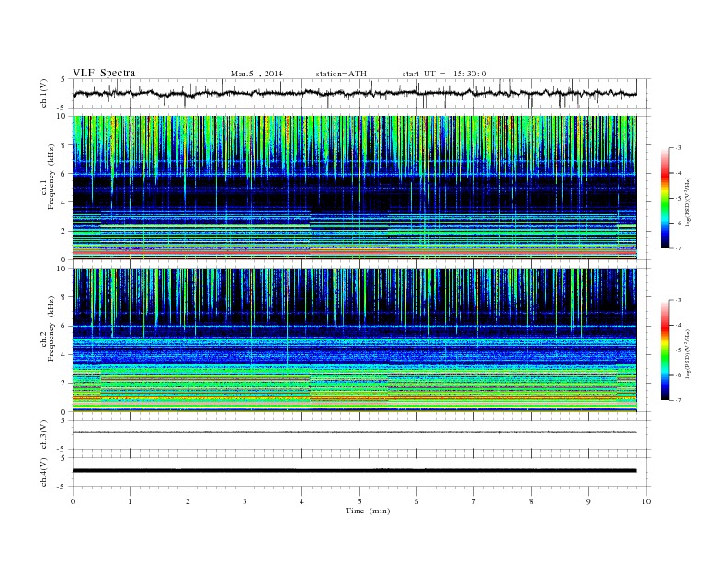Click the ch.2 "Frequency (kHz)" axis label
728x563 pixels.
[x=51, y=327]
